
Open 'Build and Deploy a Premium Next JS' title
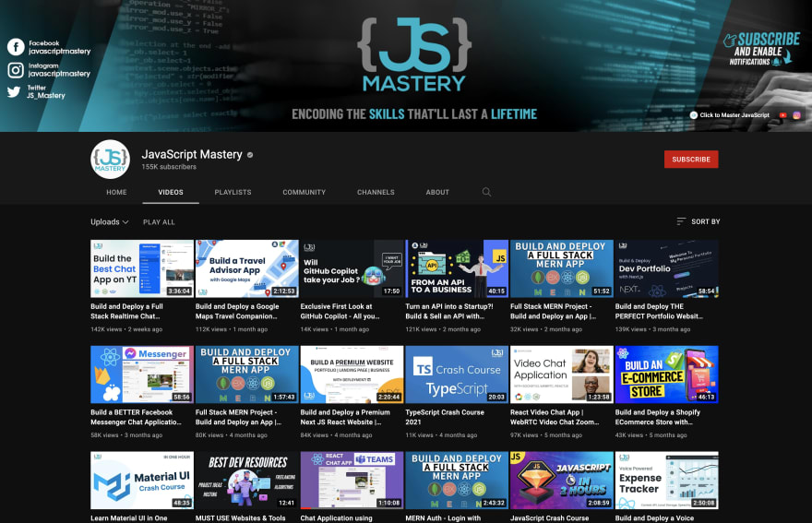point(345,417)
